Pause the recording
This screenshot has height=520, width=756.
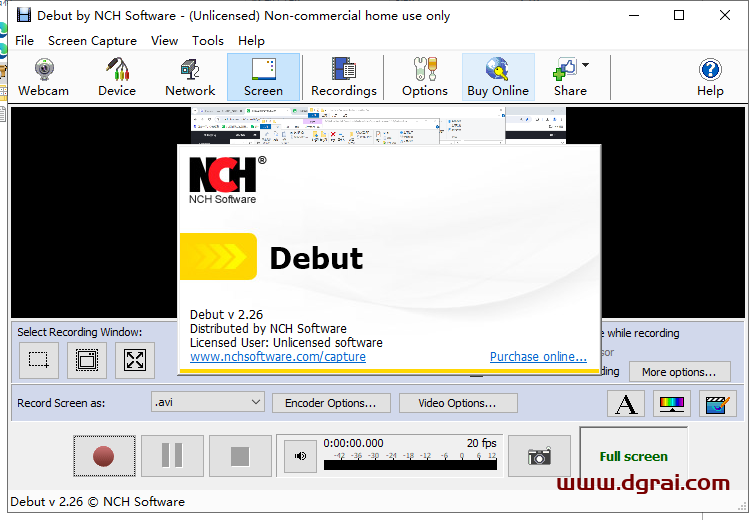[x=172, y=456]
